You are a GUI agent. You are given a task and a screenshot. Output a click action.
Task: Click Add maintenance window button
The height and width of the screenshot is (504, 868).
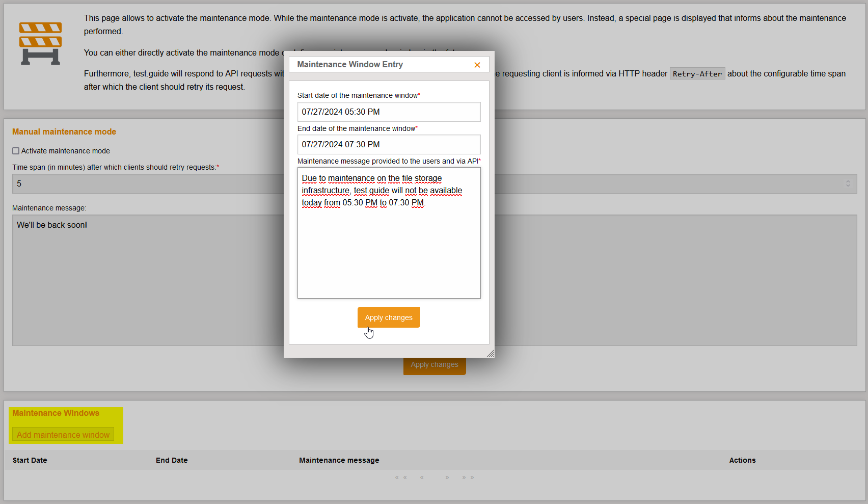click(x=63, y=435)
